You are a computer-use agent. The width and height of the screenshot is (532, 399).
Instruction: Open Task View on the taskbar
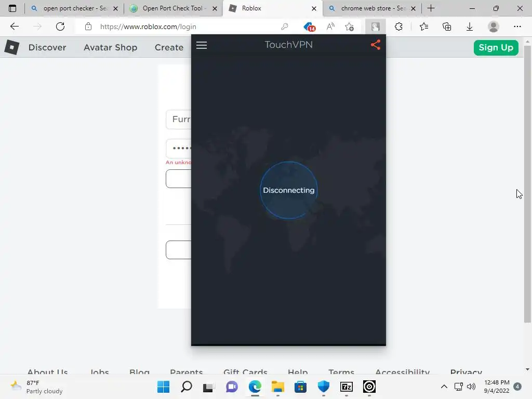[209, 387]
